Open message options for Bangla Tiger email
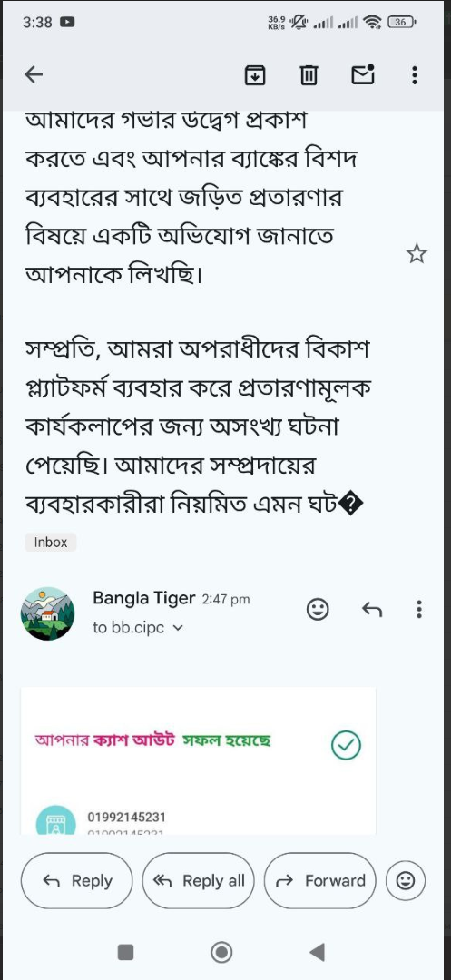Screen dimensions: 451x980 (x=418, y=609)
